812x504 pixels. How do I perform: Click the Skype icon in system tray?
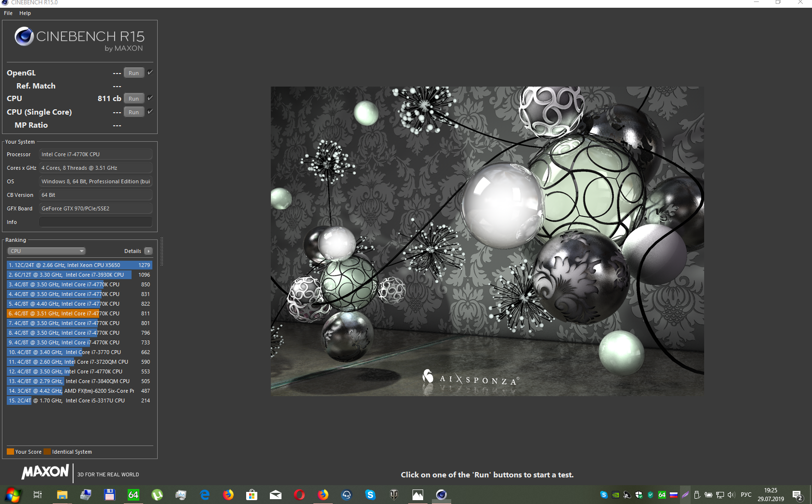pyautogui.click(x=604, y=495)
